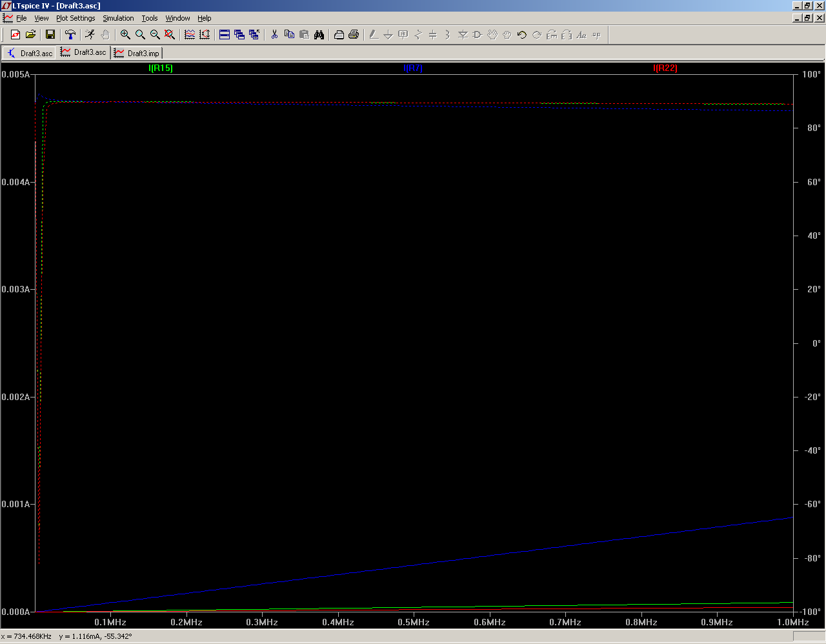The height and width of the screenshot is (644, 826).
Task: Click the Redo arrow icon
Action: [x=537, y=35]
